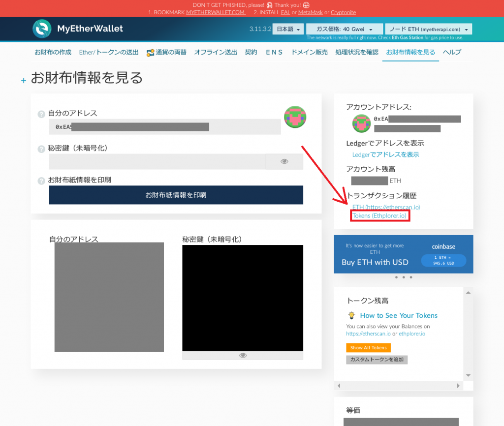The height and width of the screenshot is (426, 504).
Task: Click the help icon beside お財布紙情報を印刷
Action: 40,181
